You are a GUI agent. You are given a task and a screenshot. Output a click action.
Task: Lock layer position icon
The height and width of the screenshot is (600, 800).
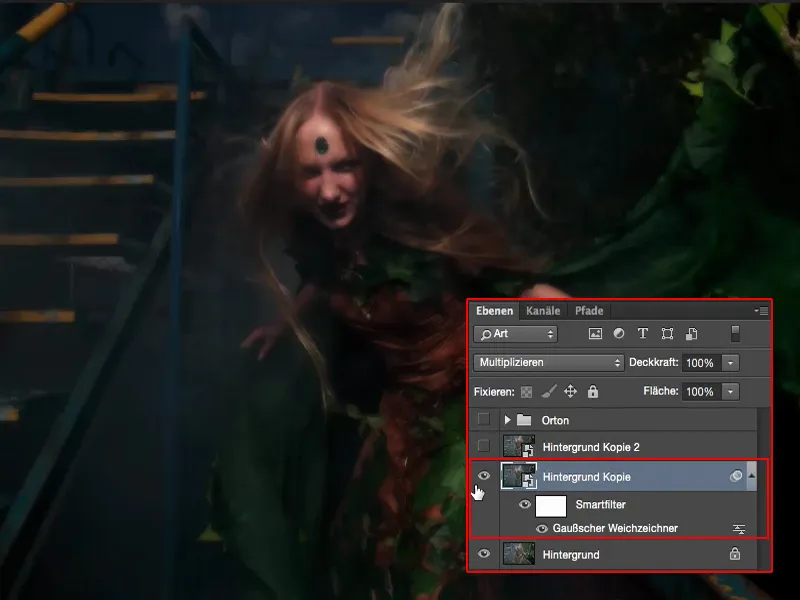(x=570, y=392)
